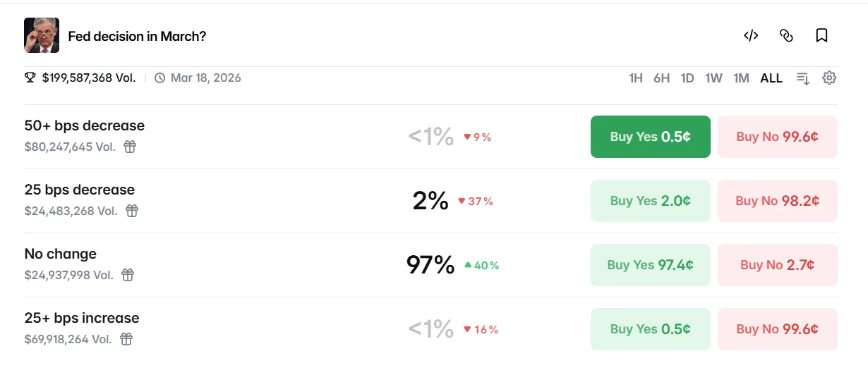Buy Yes at 97.4¢ for No change

[650, 265]
